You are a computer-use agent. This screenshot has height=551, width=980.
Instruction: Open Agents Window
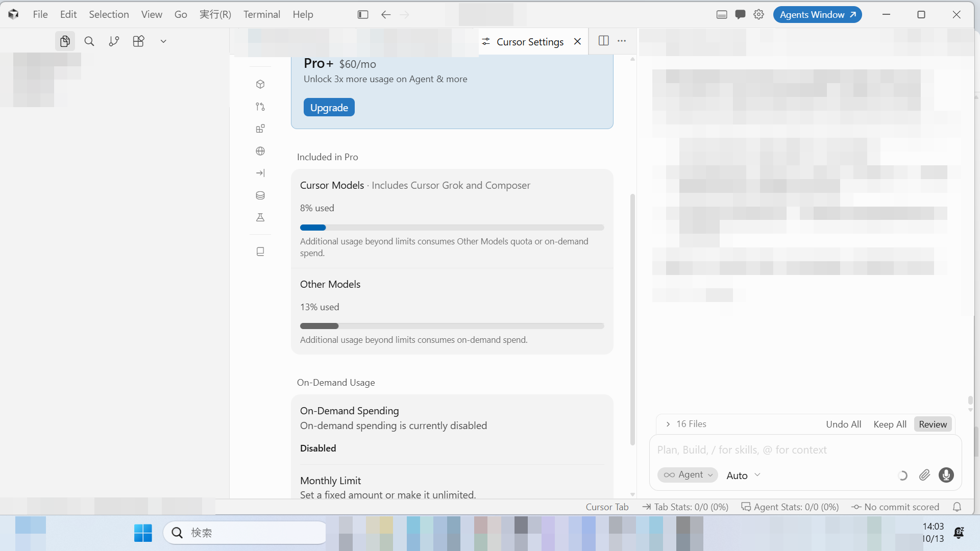[818, 15]
